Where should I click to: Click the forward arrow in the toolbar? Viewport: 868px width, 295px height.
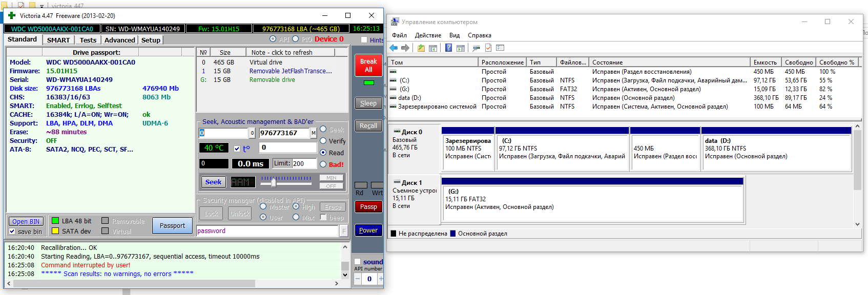(405, 48)
